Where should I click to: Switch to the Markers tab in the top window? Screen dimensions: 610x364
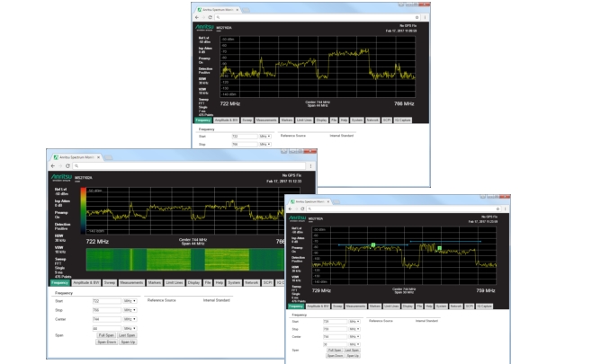pos(286,119)
